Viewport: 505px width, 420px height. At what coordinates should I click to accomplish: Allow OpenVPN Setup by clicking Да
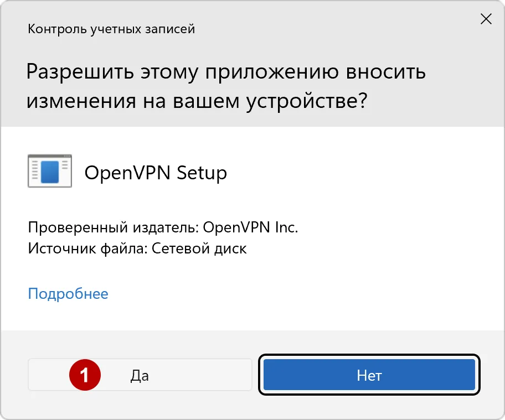coord(140,375)
